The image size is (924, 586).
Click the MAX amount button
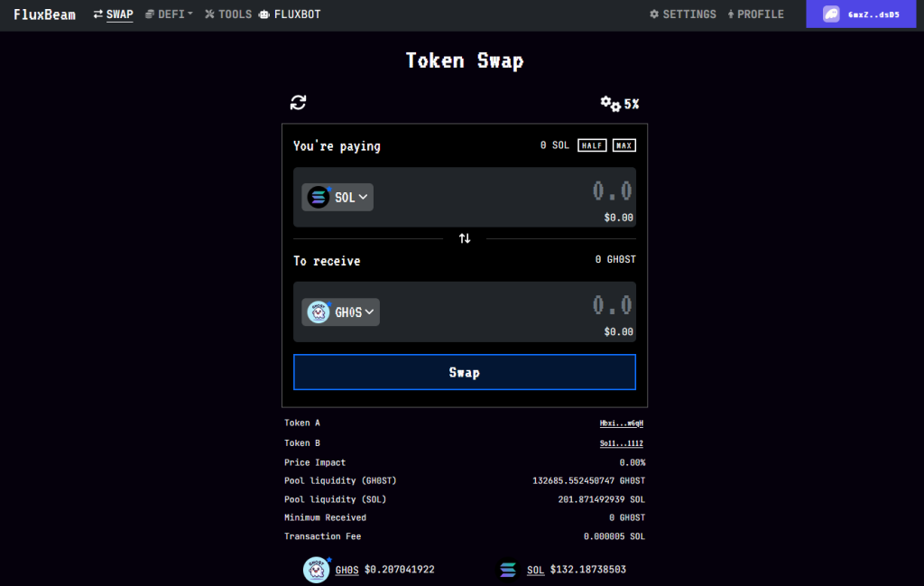624,145
